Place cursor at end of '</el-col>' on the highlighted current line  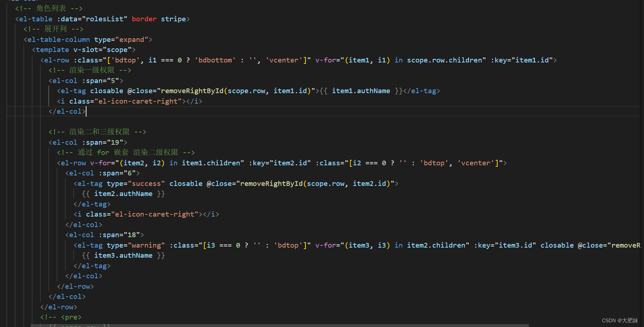86,111
